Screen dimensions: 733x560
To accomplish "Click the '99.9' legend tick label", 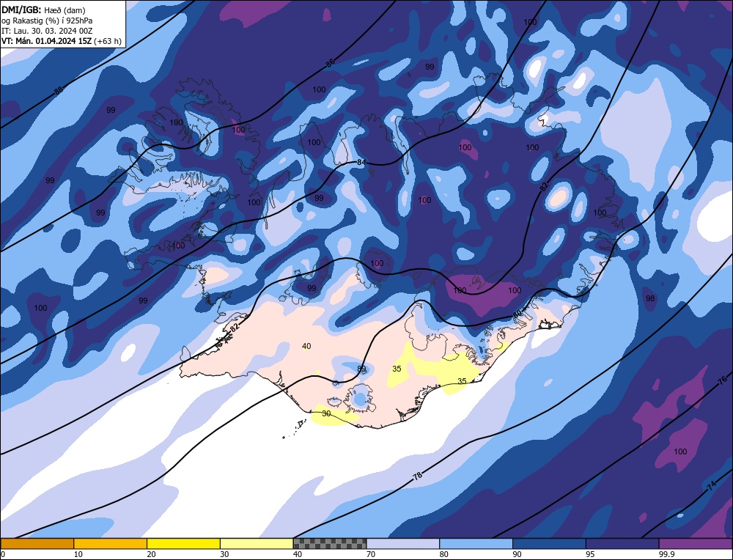I will click(x=666, y=554).
